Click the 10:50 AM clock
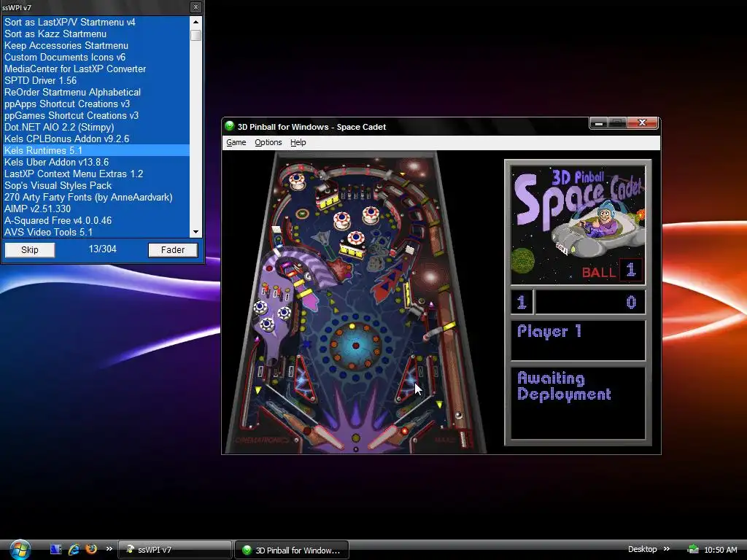 (720, 550)
